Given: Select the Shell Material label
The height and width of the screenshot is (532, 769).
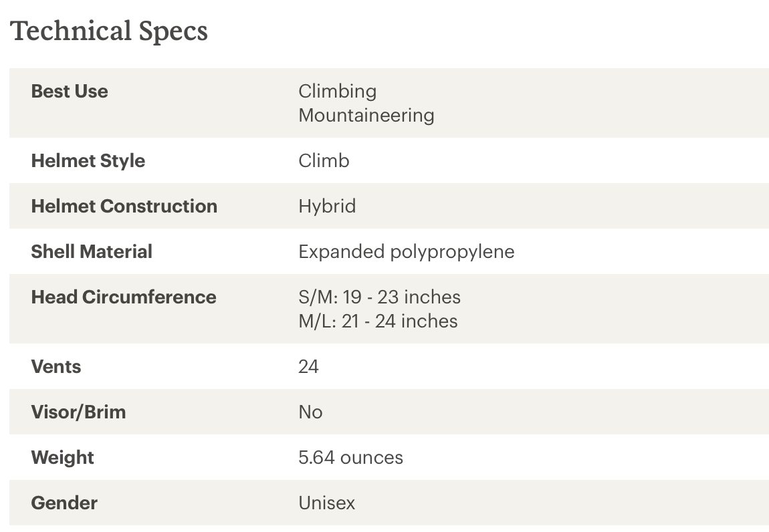Looking at the screenshot, I should click(x=92, y=251).
